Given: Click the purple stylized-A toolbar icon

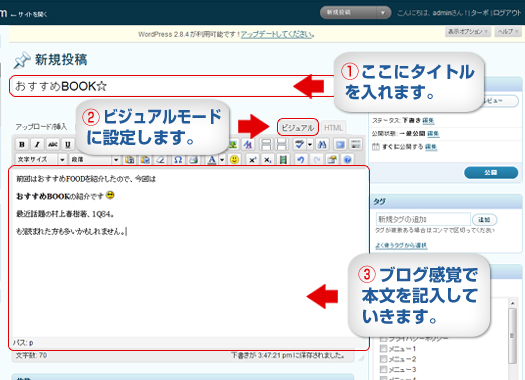Looking at the screenshot, I should coord(248,144).
